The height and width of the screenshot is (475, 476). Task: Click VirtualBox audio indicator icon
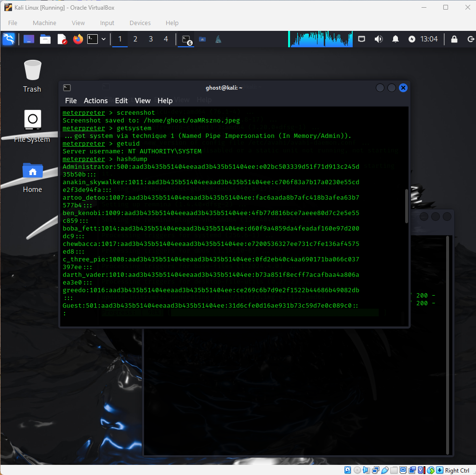[x=367, y=470]
